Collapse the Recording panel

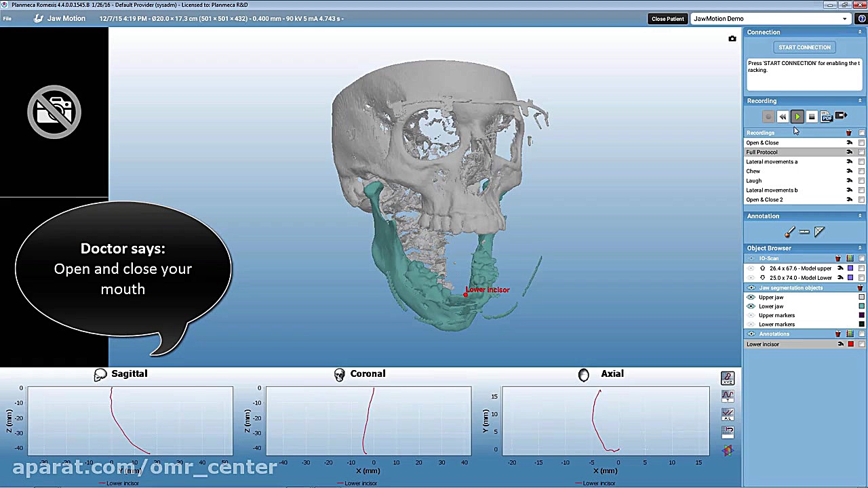point(860,101)
